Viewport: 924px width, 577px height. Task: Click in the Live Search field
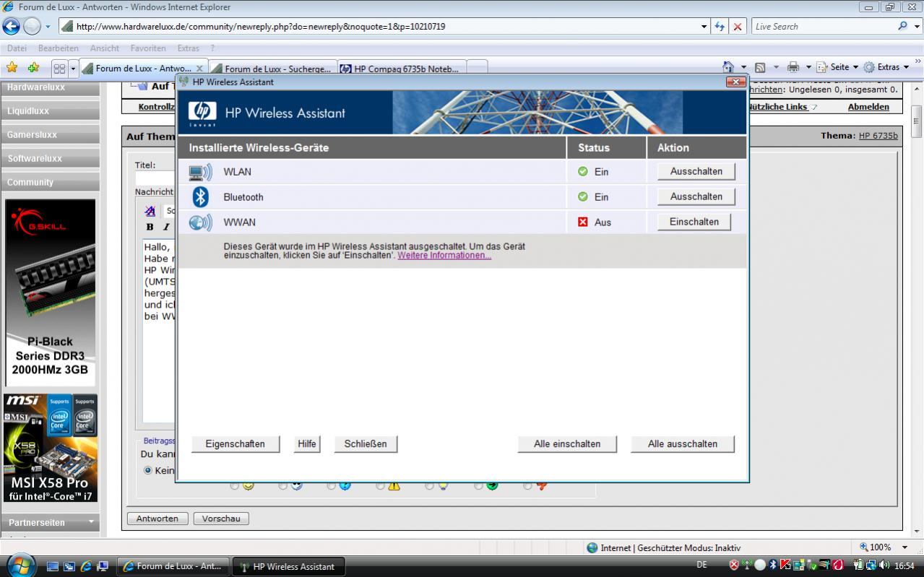[x=824, y=27]
